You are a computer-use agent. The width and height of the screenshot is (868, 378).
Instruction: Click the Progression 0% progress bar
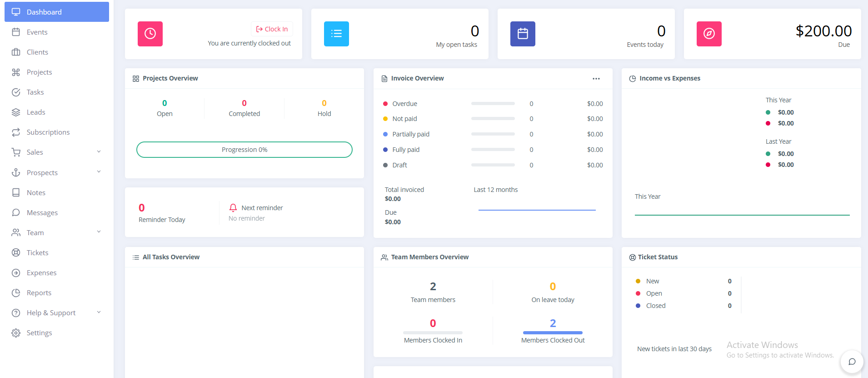point(244,150)
